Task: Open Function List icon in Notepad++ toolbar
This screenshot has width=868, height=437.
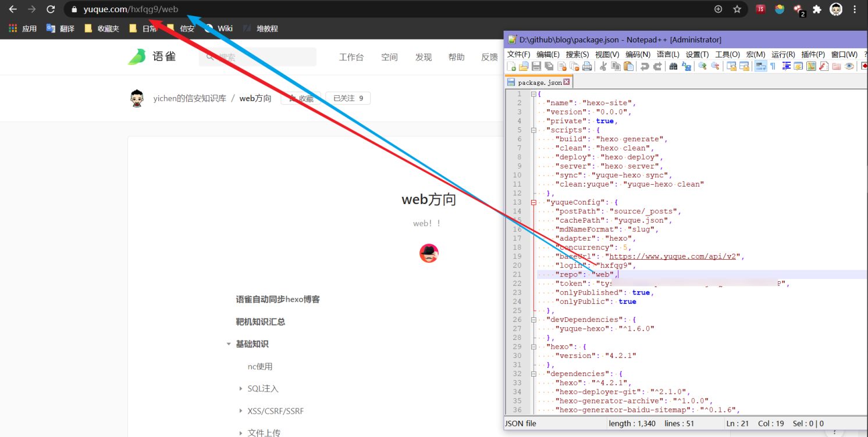Action: (x=824, y=66)
